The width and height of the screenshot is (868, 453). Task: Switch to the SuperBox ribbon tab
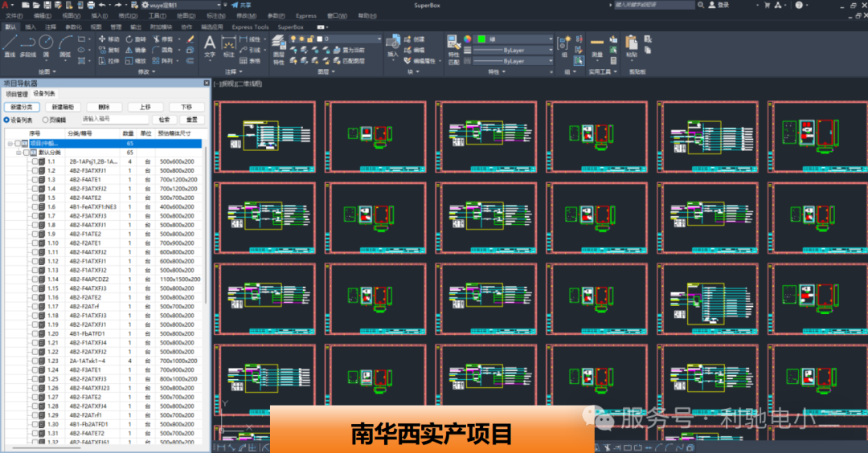[291, 27]
